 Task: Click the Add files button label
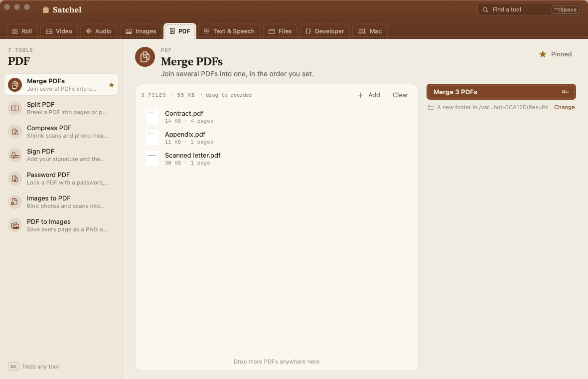pyautogui.click(x=374, y=95)
